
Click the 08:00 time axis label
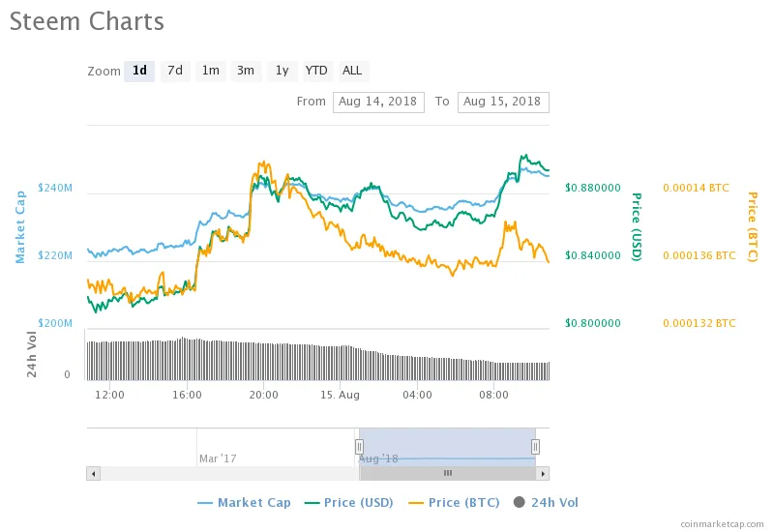(493, 395)
